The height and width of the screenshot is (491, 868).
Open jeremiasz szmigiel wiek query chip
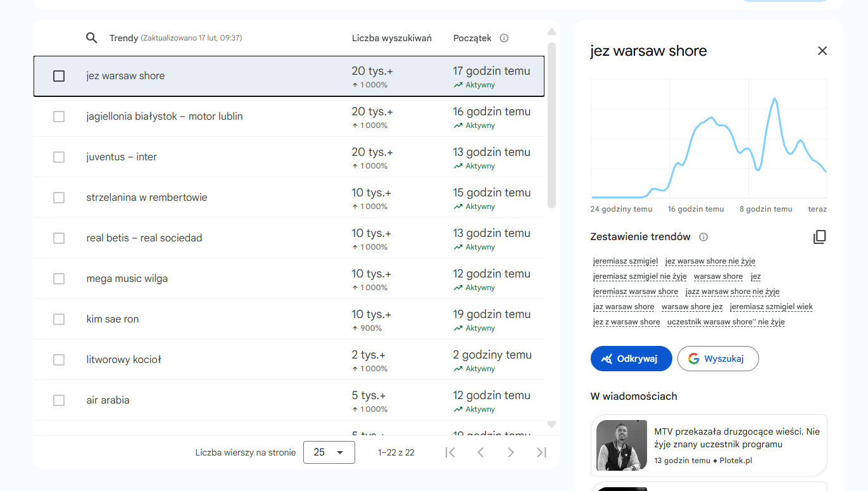tap(771, 307)
